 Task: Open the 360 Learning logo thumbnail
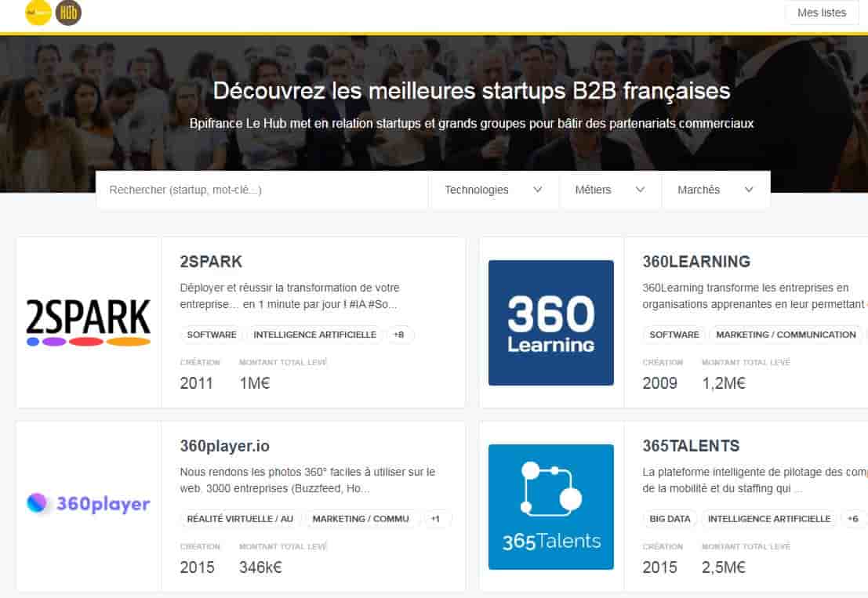(x=550, y=322)
